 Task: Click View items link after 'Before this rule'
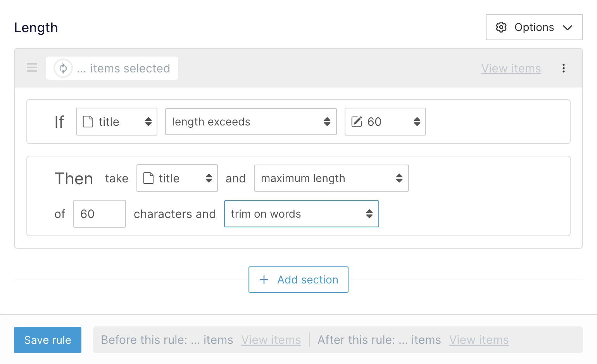point(271,340)
